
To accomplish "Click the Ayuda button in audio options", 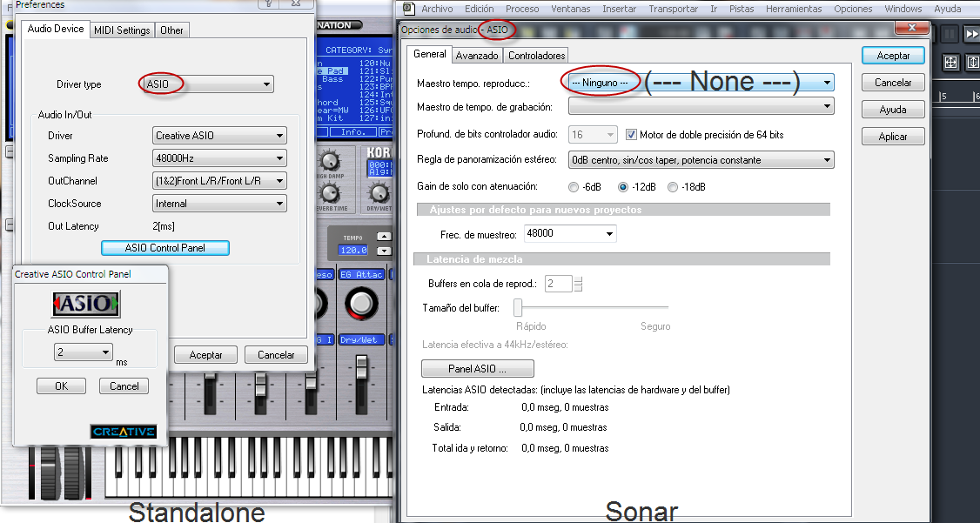I will coord(893,110).
